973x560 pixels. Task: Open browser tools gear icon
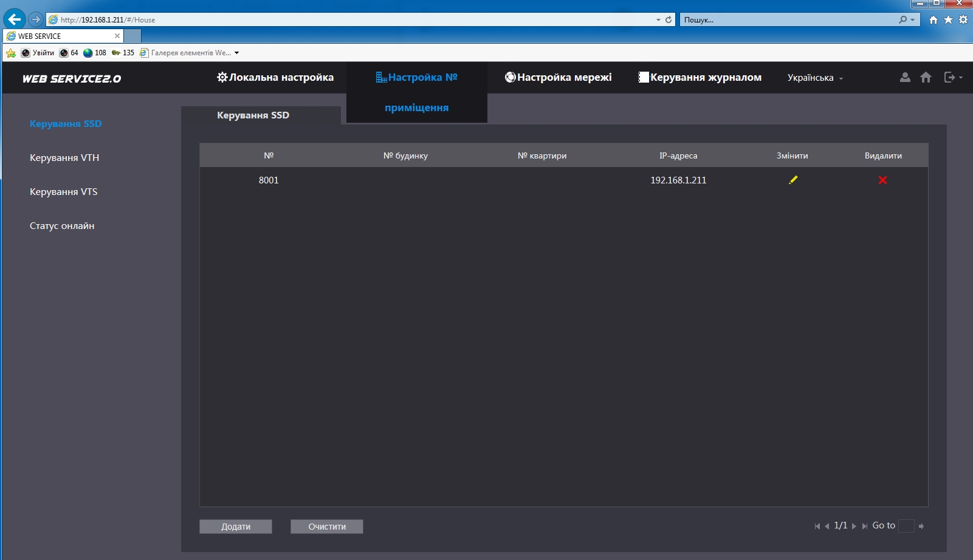[x=963, y=19]
